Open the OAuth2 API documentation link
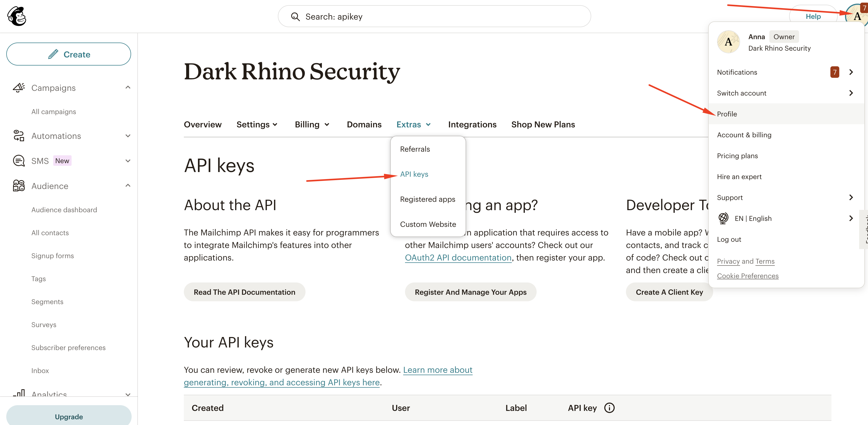This screenshot has height=425, width=868. click(x=458, y=258)
